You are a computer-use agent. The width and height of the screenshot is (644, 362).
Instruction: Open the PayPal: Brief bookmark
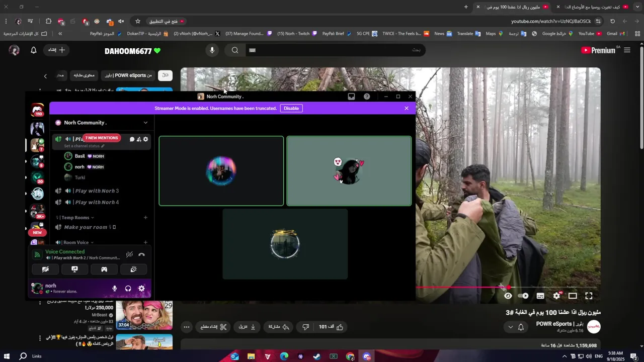pos(336,34)
